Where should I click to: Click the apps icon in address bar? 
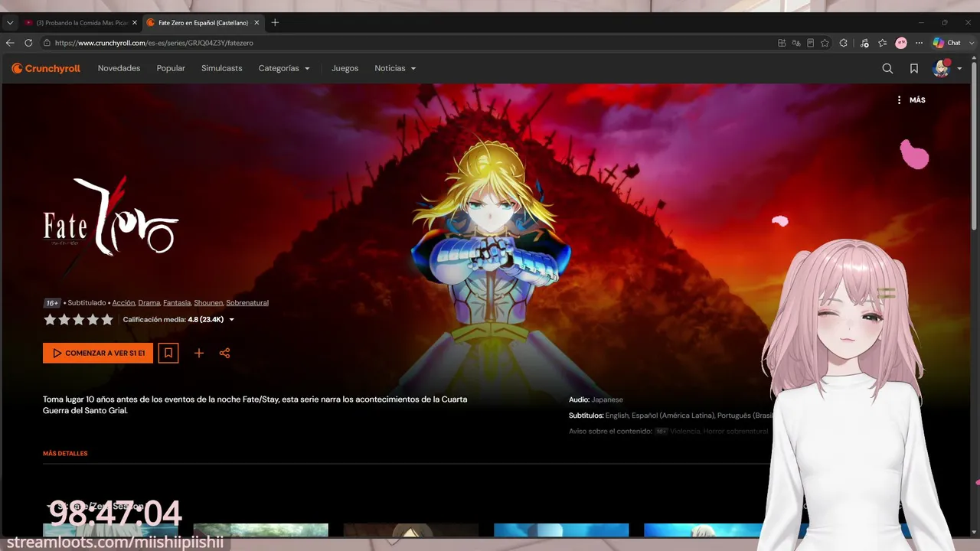tap(782, 43)
